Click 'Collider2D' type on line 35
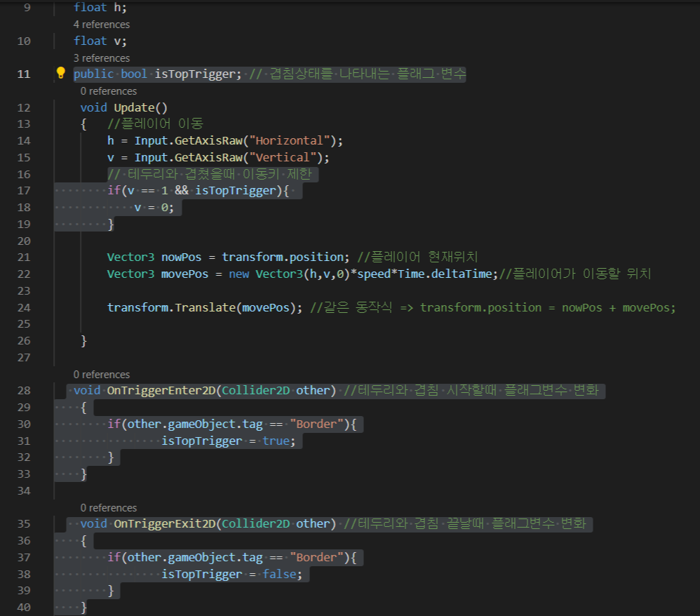The image size is (700, 616). (x=256, y=524)
